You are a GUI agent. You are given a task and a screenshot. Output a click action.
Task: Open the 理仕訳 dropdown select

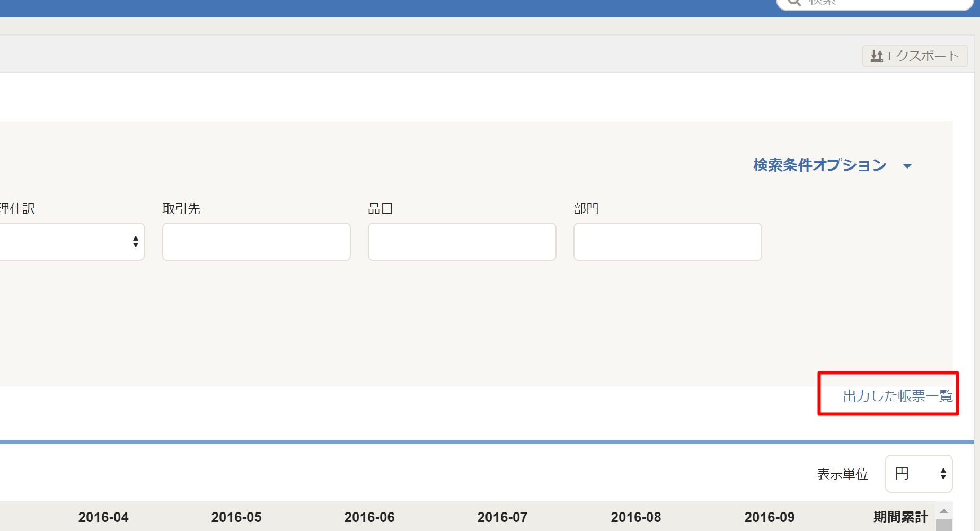[72, 242]
